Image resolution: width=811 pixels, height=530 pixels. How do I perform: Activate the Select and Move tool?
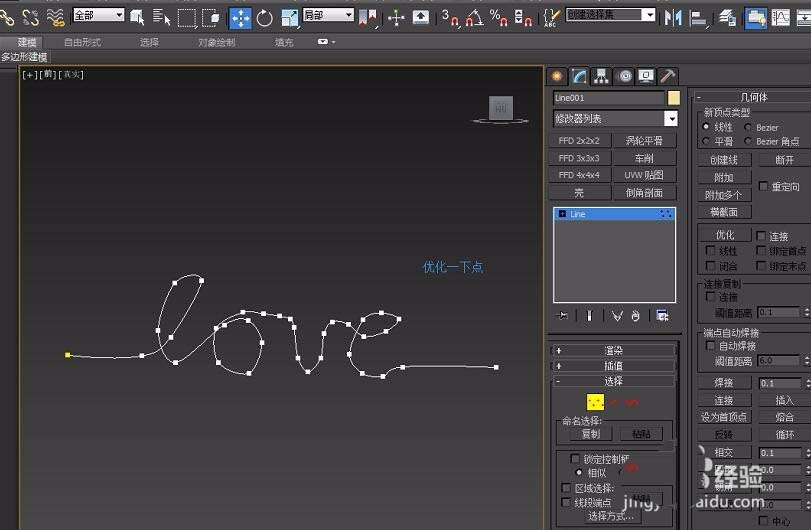click(241, 18)
